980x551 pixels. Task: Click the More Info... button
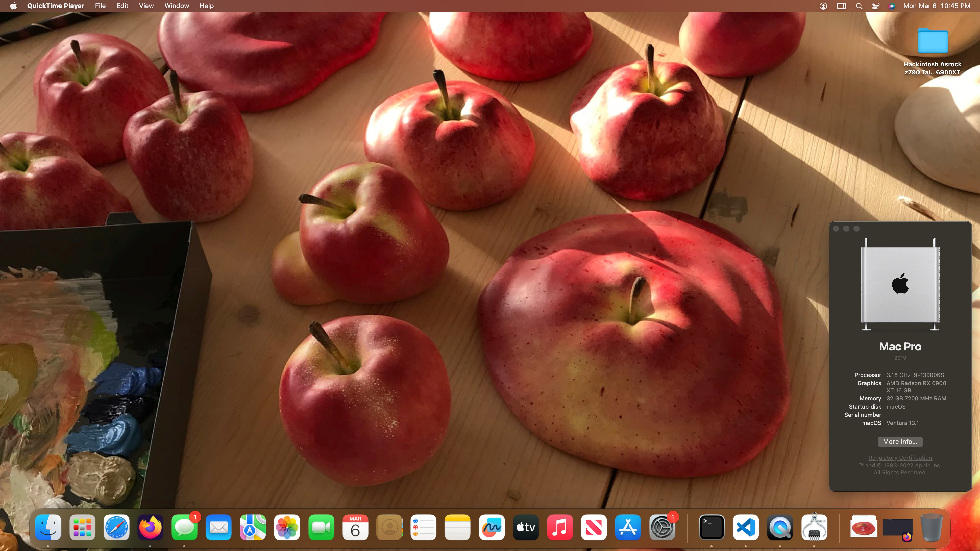(900, 442)
